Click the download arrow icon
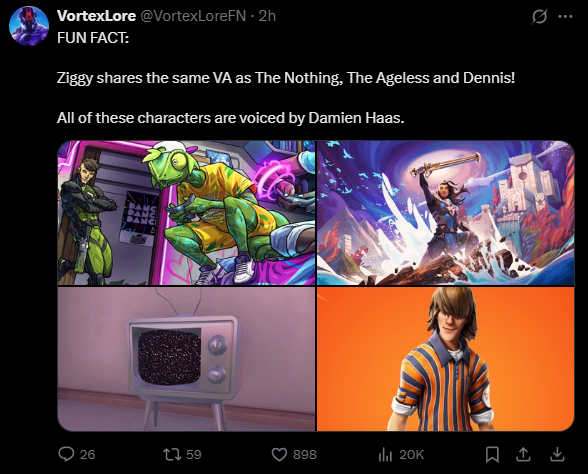 557,454
